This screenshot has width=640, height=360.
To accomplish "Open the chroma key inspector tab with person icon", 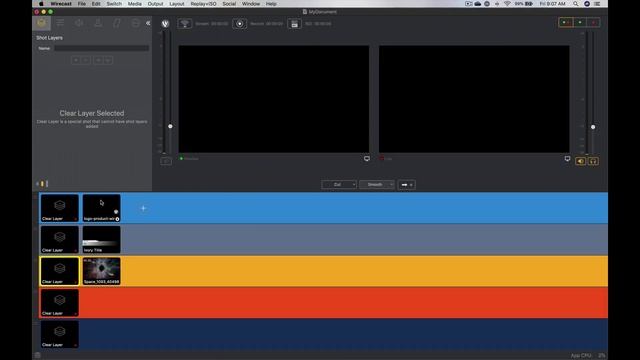I will pyautogui.click(x=98, y=23).
